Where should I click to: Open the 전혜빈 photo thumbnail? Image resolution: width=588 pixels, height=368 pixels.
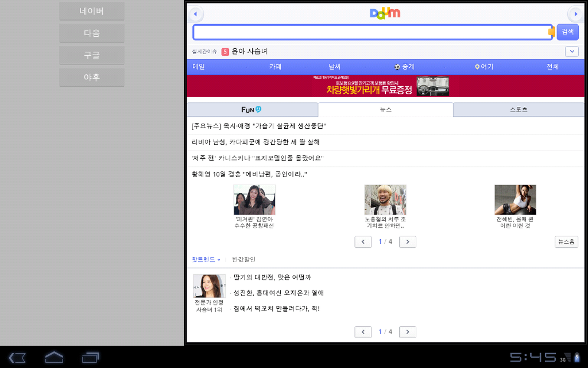pyautogui.click(x=515, y=200)
